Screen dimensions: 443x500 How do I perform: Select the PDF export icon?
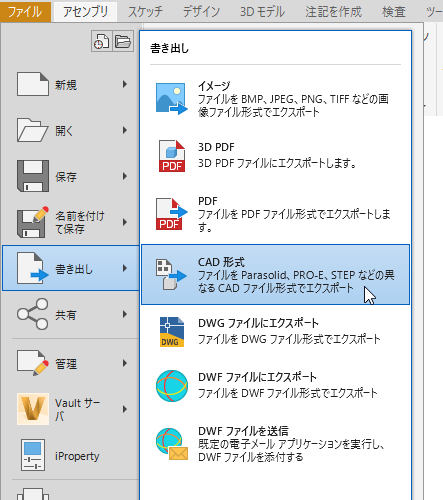tap(171, 214)
